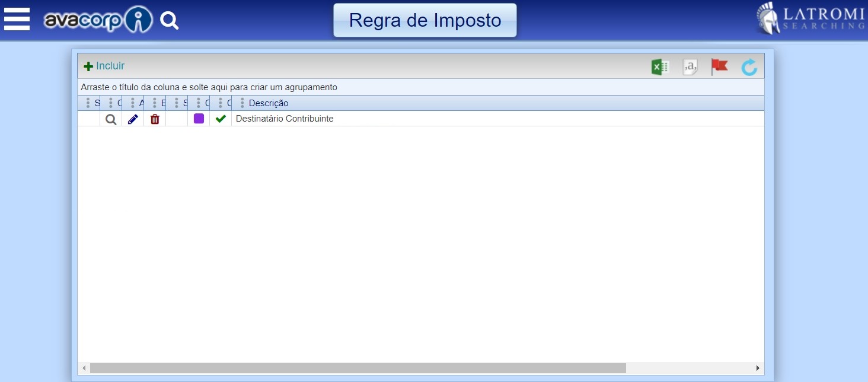Toggle the green checkmark in the row

pyautogui.click(x=221, y=119)
